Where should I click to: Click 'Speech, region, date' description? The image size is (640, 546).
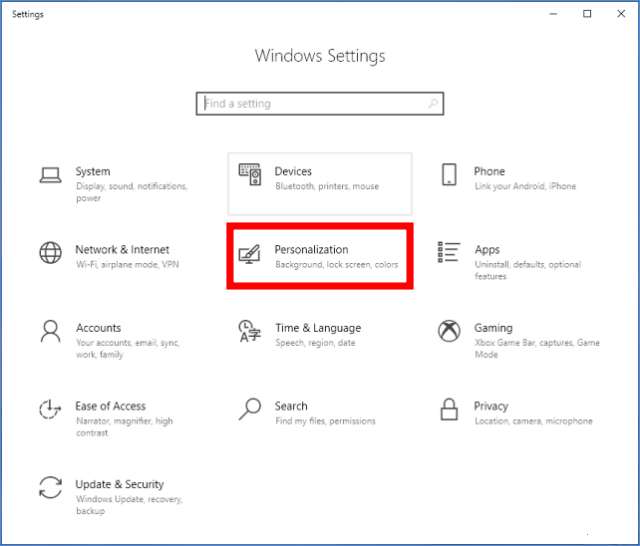point(316,343)
